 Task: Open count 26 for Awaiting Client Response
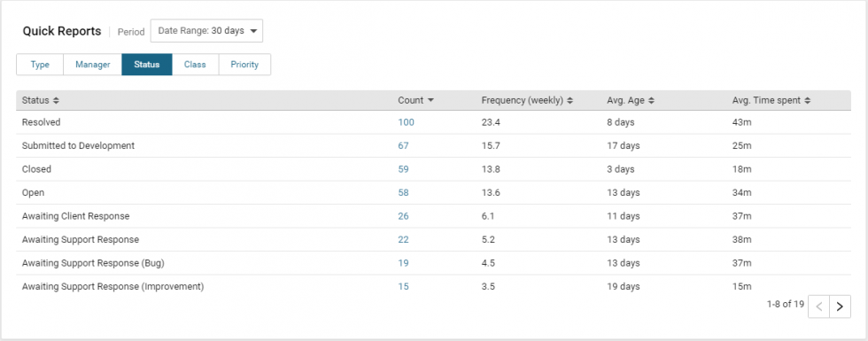pyautogui.click(x=403, y=216)
